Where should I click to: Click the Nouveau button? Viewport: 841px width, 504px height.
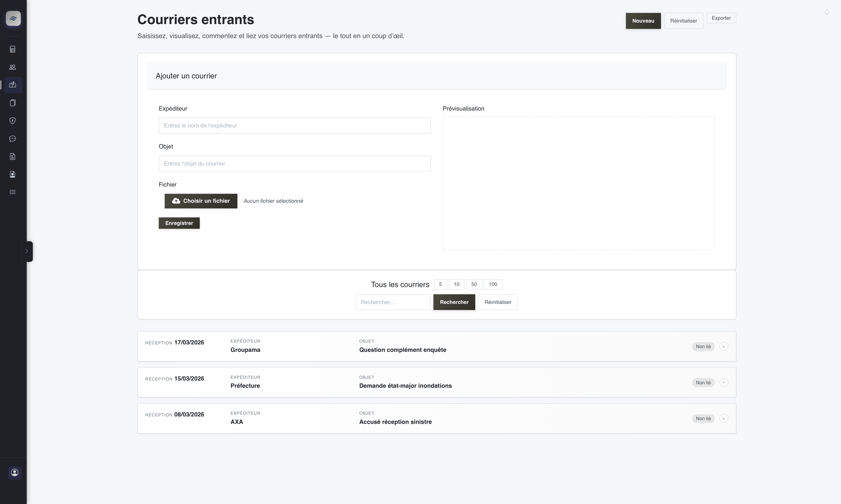[x=643, y=21]
